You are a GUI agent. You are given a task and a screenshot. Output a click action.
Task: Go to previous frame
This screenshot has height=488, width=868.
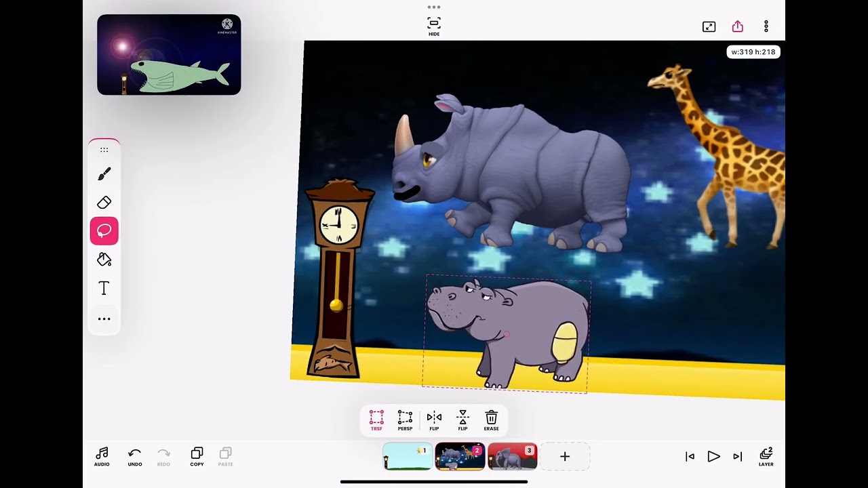click(690, 457)
